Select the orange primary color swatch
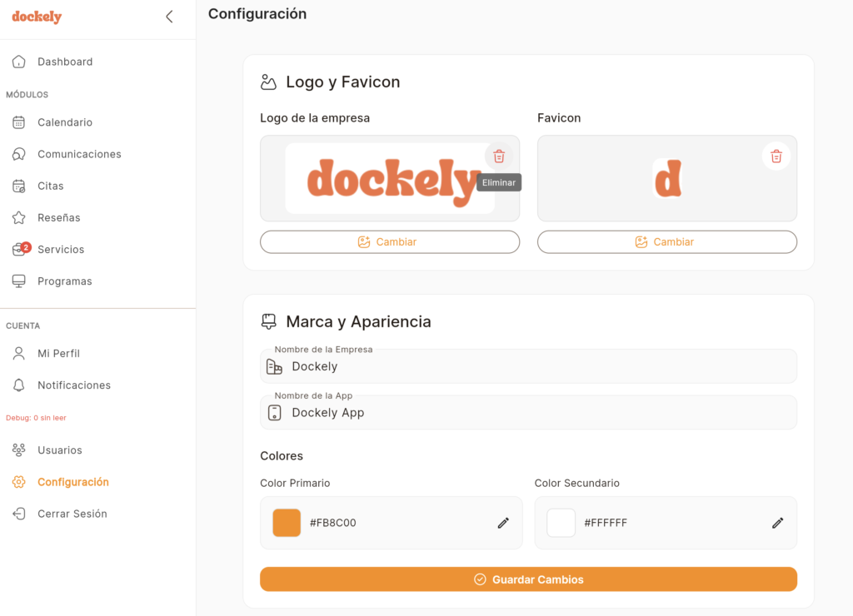The width and height of the screenshot is (853, 616). click(287, 523)
